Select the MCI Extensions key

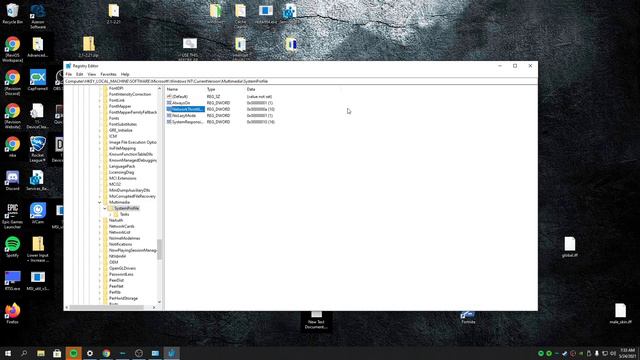coord(122,178)
